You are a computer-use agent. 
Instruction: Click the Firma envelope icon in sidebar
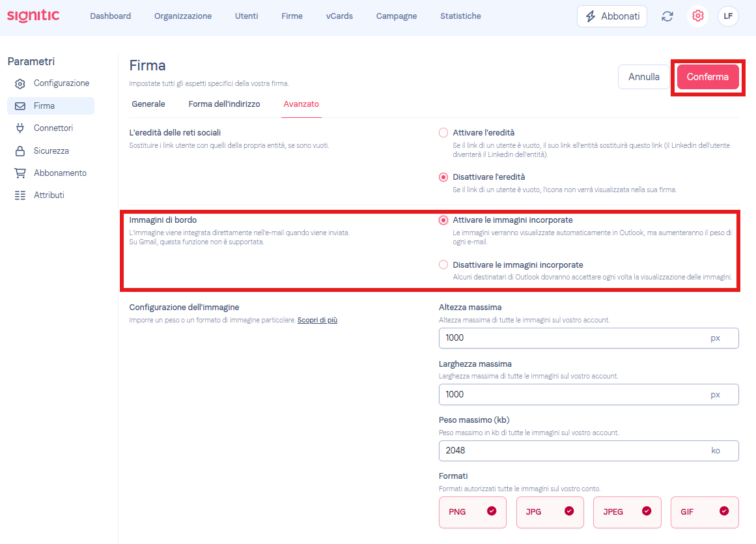pos(20,106)
